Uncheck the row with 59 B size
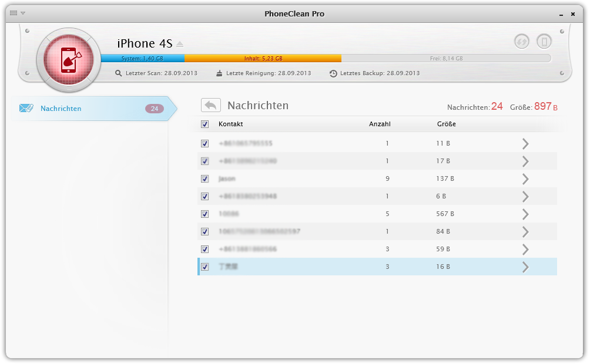Viewport: 590px width, 364px height. 205,250
